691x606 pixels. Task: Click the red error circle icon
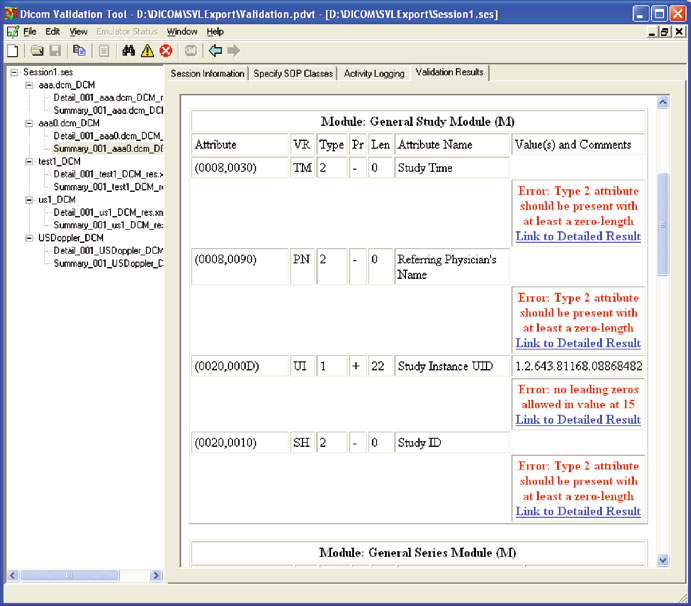pyautogui.click(x=165, y=50)
